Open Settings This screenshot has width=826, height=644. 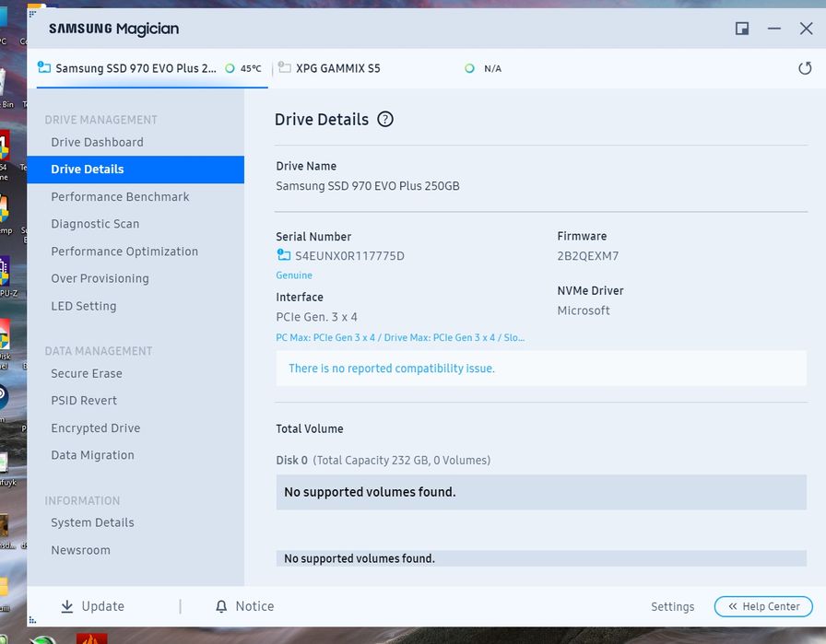pyautogui.click(x=673, y=606)
